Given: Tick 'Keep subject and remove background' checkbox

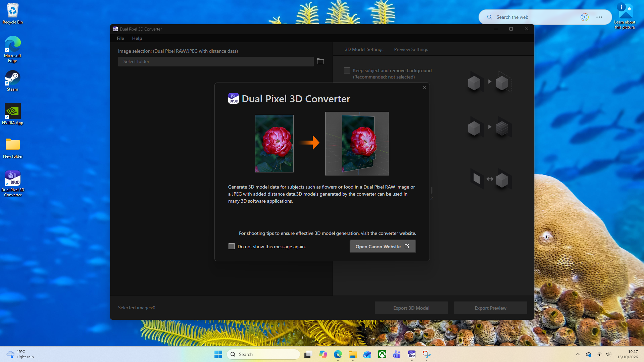Looking at the screenshot, I should click(347, 70).
